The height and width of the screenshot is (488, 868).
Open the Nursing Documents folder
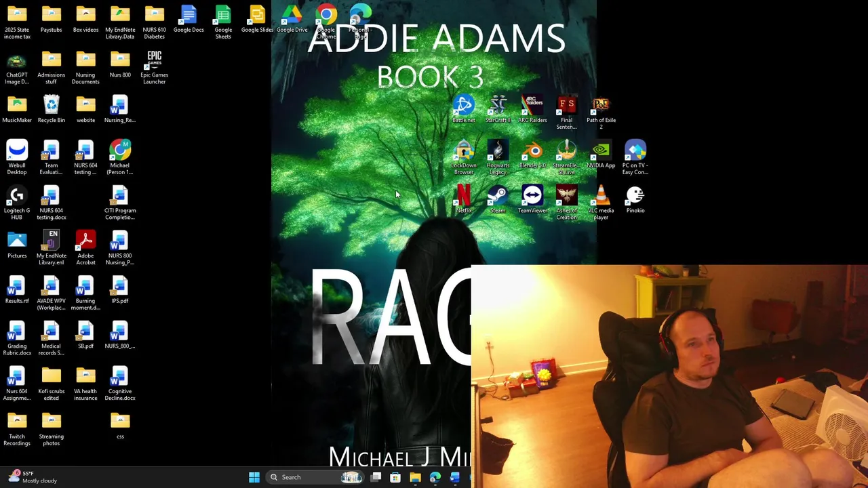tap(85, 67)
